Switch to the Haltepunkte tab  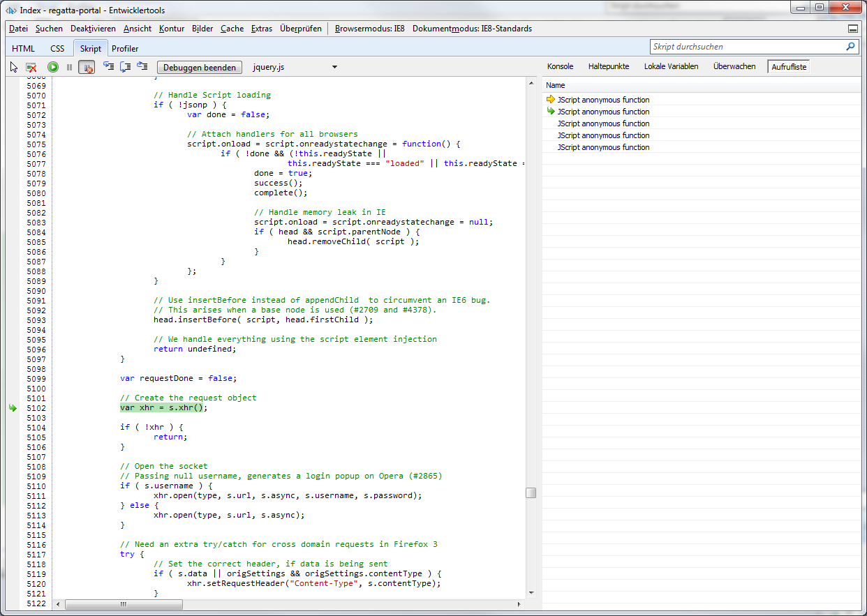pyautogui.click(x=608, y=66)
